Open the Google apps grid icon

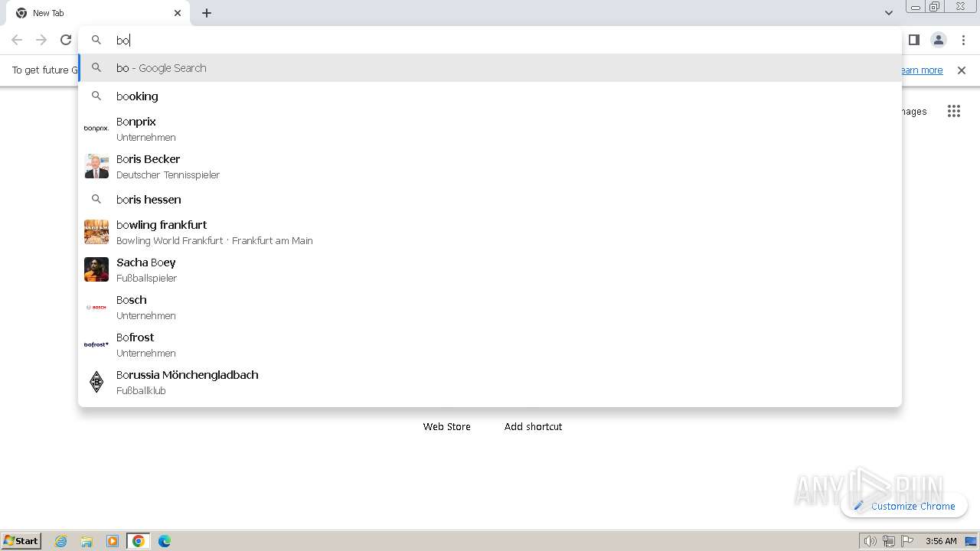(953, 112)
